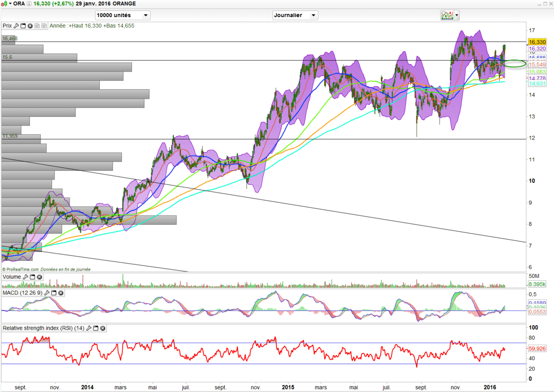Close the Relative strength index panel
The image size is (554, 392).
pyautogui.click(x=103, y=328)
